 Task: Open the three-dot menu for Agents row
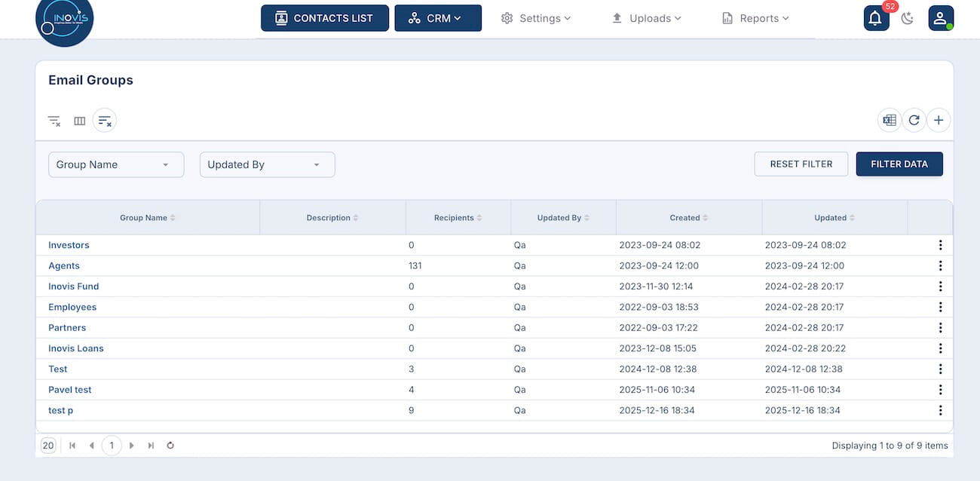(x=940, y=265)
